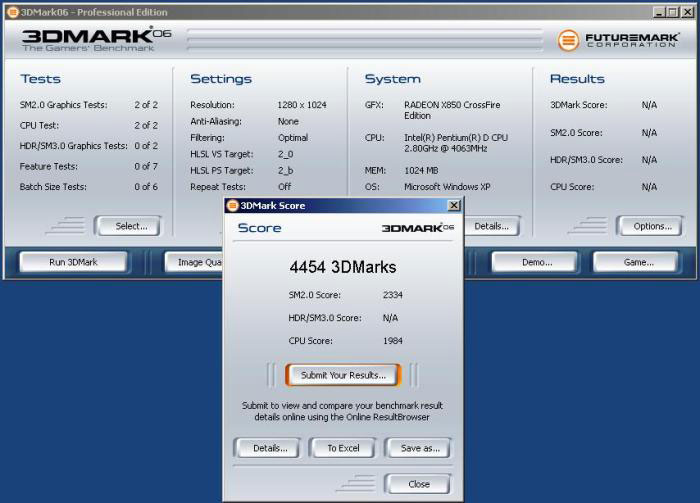
Task: Click HDR/SM3.0 Graphics Tests 0 of 2
Action: click(x=146, y=146)
